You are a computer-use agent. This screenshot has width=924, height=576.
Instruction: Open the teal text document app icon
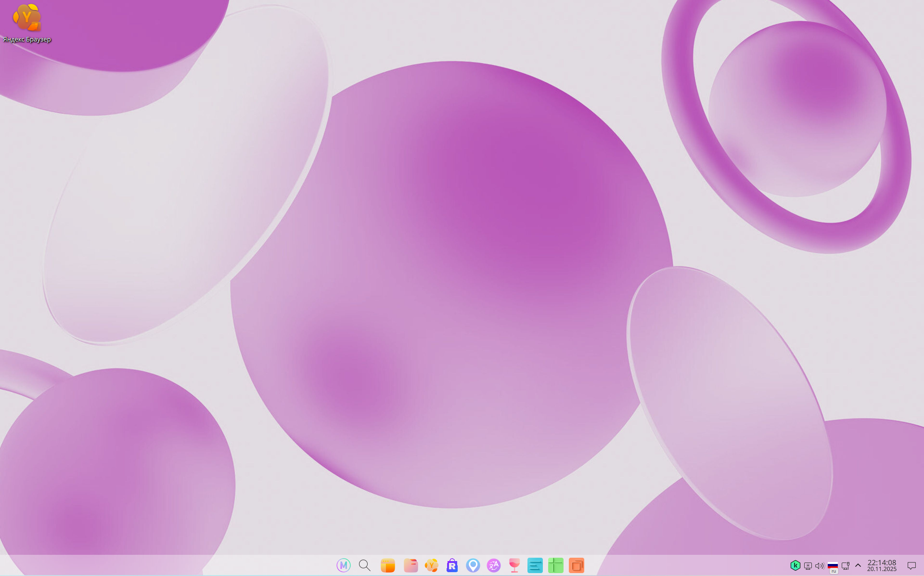(x=535, y=565)
